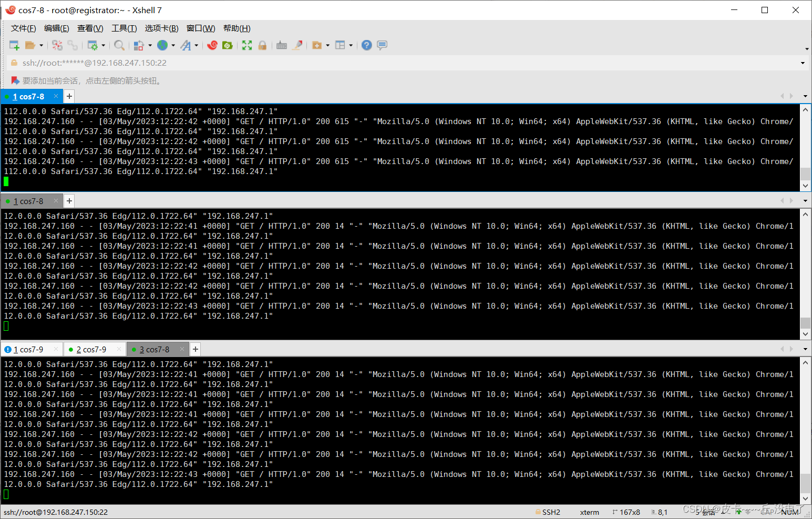
Task: Click the Highlight marker pen icon
Action: click(x=297, y=45)
